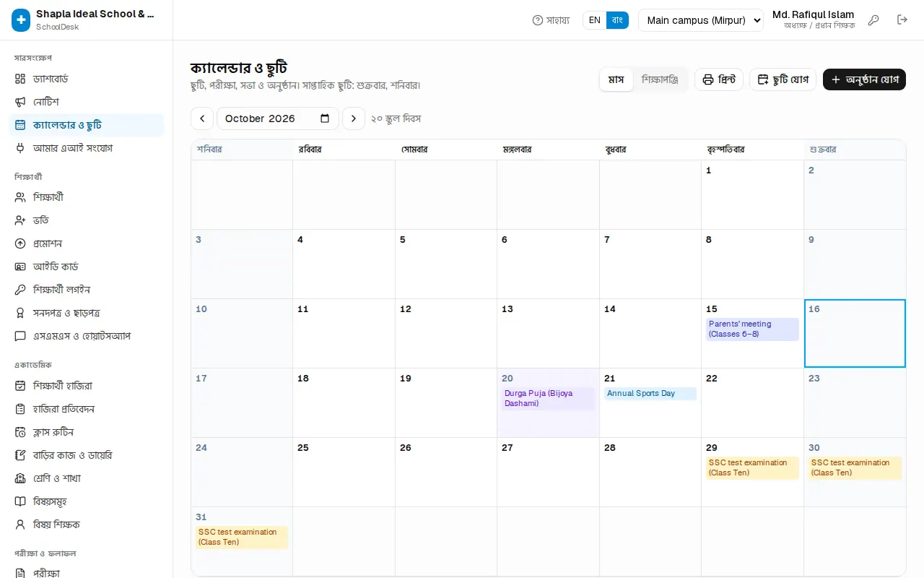
Task: Open ড্যাশবোর্ড in the sidebar
Action: [x=86, y=79]
